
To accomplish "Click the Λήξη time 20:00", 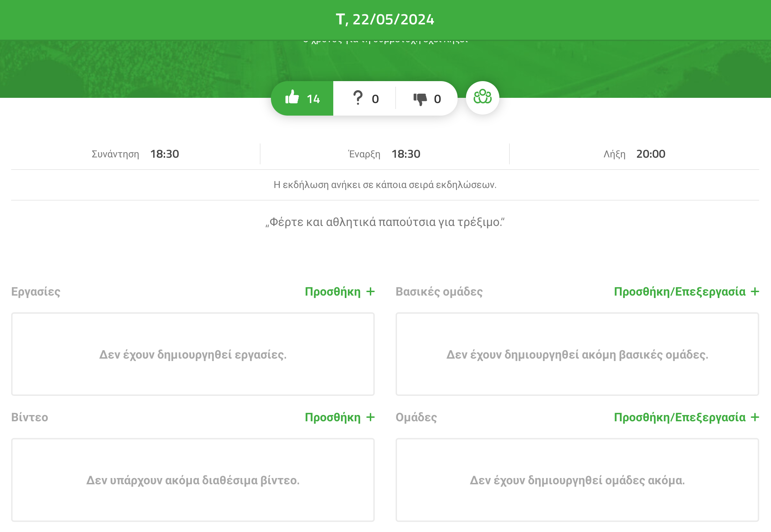I will coord(651,154).
